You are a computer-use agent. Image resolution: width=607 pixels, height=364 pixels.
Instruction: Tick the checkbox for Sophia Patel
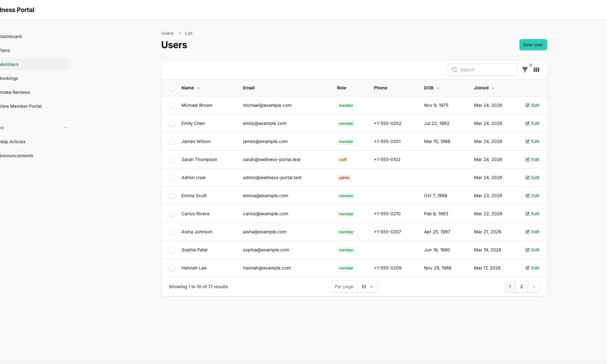[171, 250]
